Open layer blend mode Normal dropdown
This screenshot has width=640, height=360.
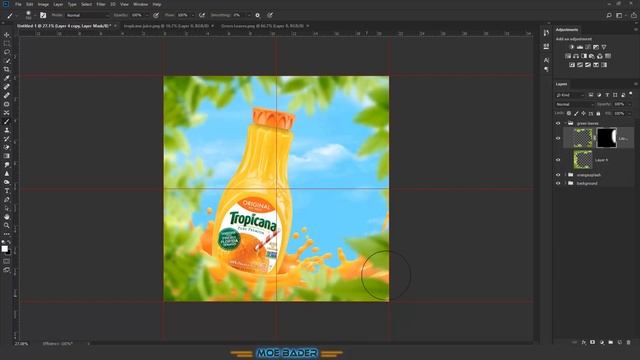click(574, 104)
